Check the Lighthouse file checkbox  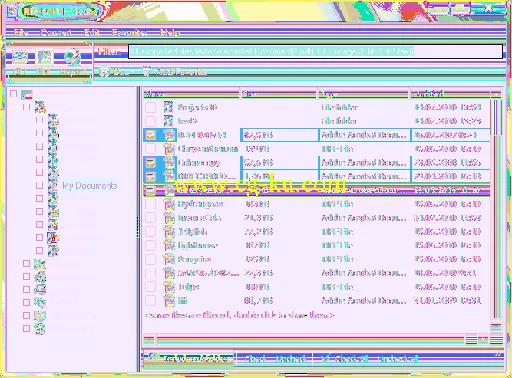pos(151,245)
